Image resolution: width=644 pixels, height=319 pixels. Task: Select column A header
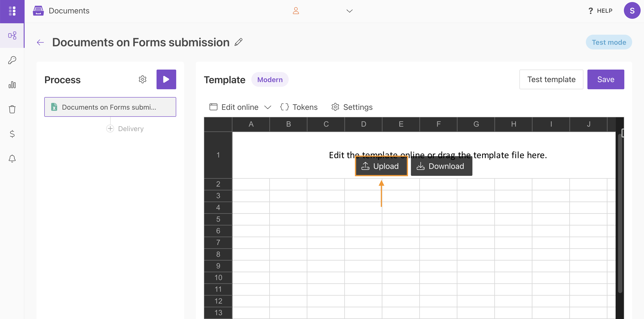pyautogui.click(x=251, y=124)
